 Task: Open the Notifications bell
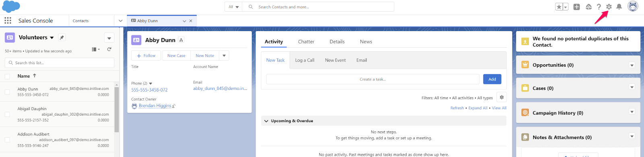619,7
